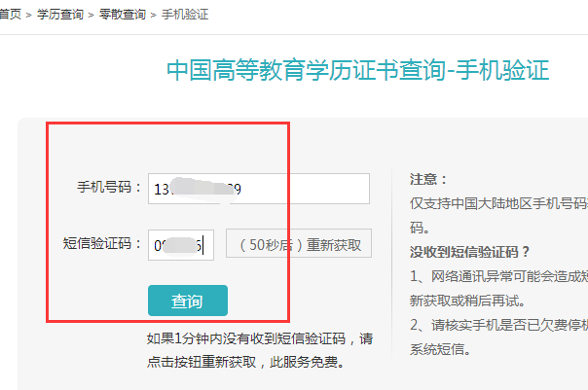Click the 重新获取 resend code button
Viewport: 588px width, 390px height.
click(299, 243)
